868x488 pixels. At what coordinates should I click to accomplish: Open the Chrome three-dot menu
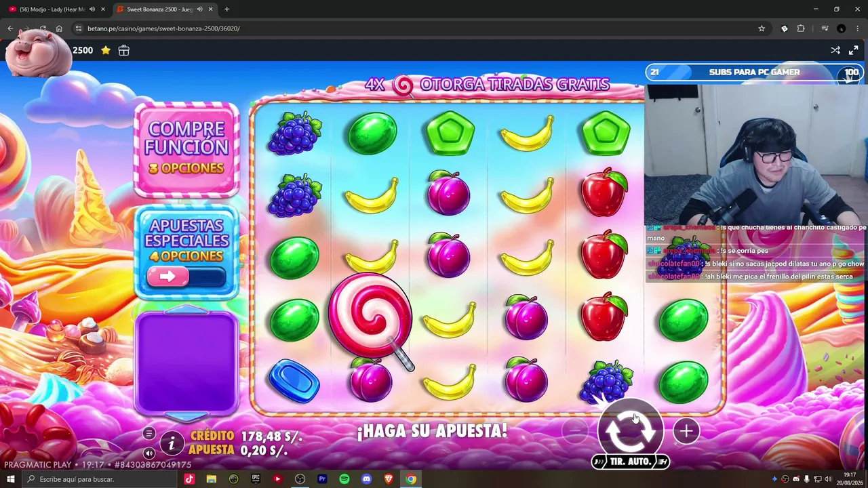tap(857, 28)
